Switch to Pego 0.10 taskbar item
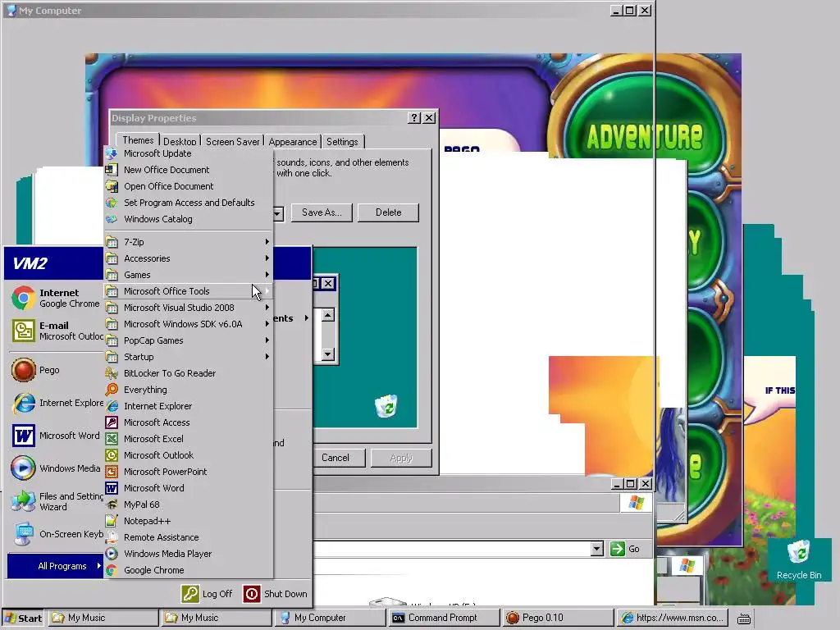The image size is (840, 630). 557,618
